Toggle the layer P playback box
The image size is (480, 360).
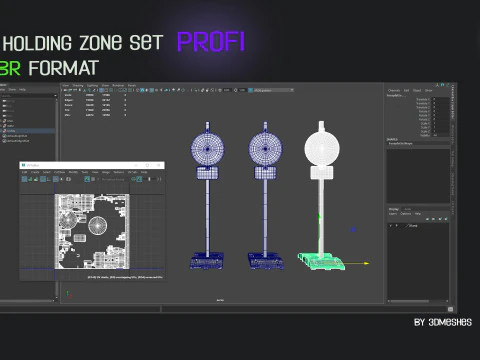click(397, 226)
